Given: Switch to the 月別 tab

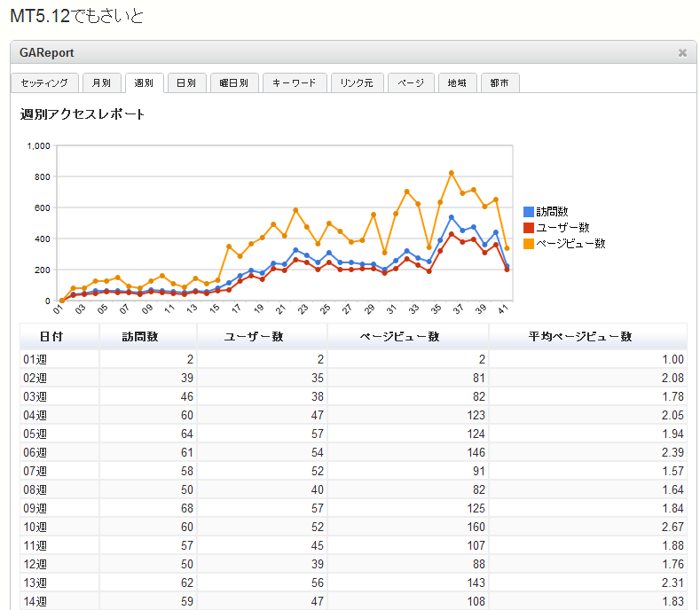Looking at the screenshot, I should 101,83.
